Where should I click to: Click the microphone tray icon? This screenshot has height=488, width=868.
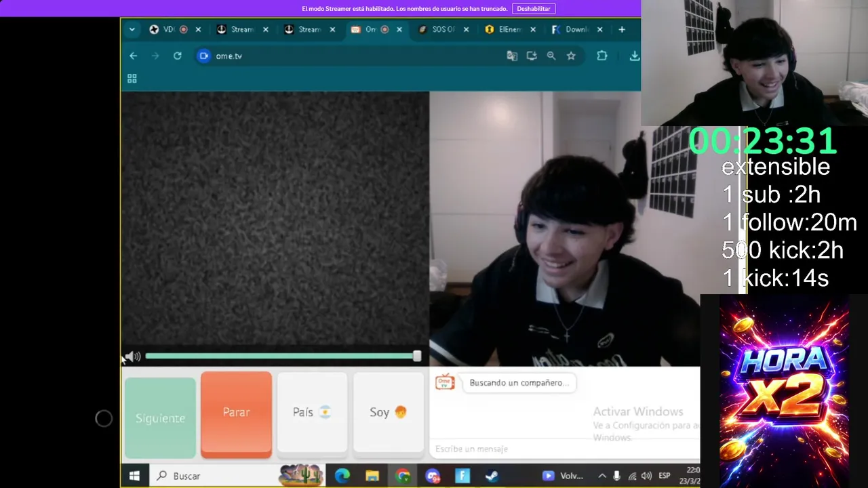pos(616,476)
